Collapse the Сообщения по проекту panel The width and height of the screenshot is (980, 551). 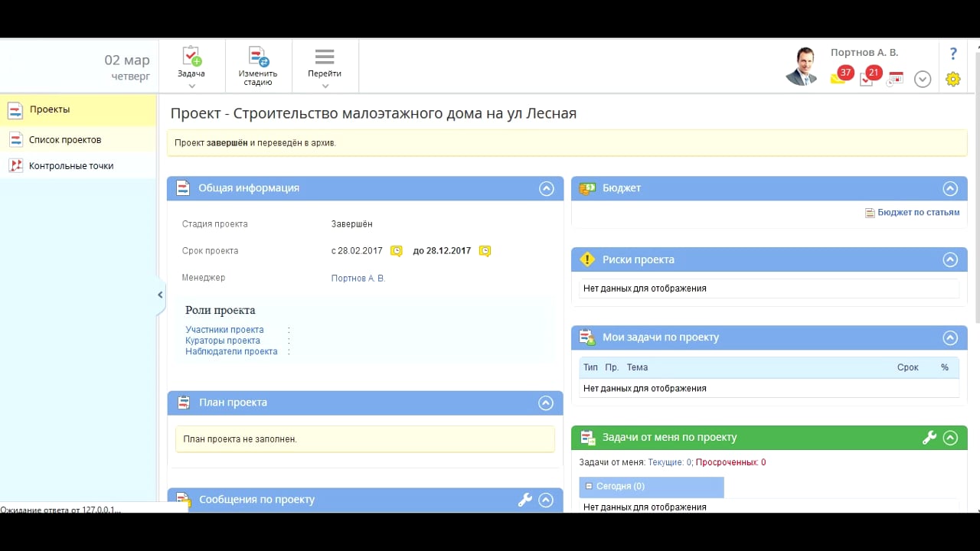click(546, 500)
